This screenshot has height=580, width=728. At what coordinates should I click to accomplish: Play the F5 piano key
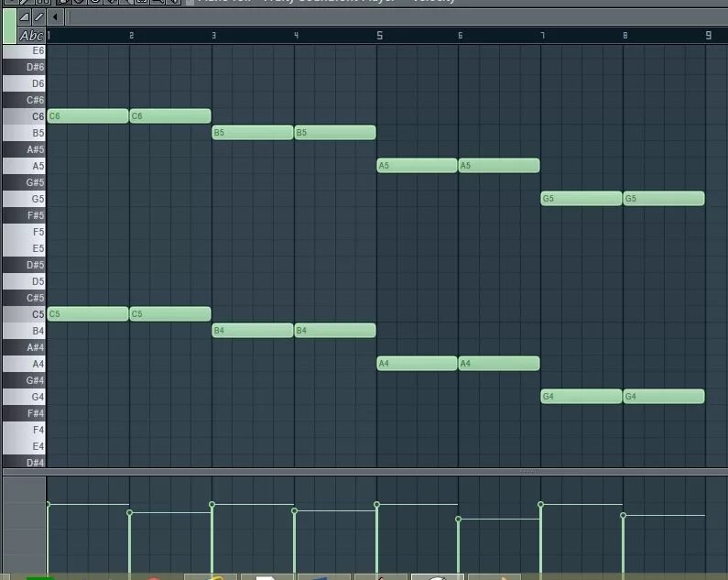24,232
